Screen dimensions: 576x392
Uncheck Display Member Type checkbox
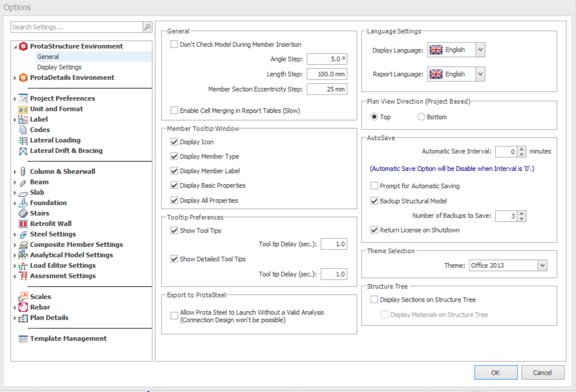[174, 157]
